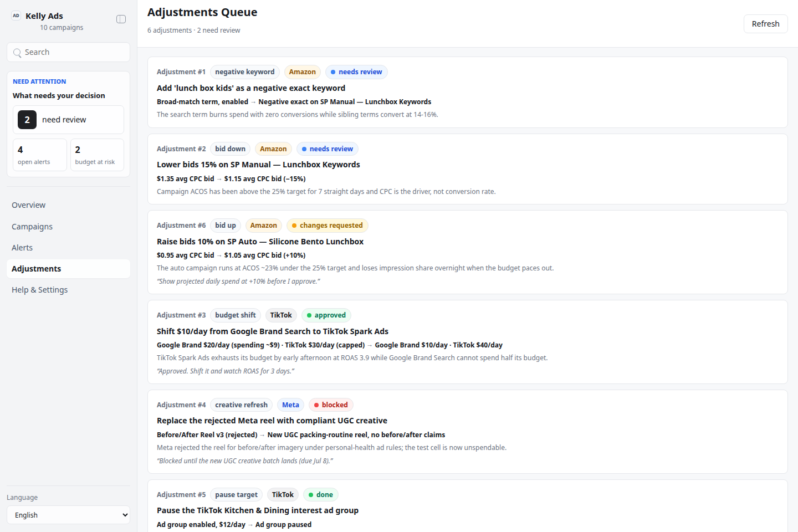Screen dimensions: 798x532
Task: Click the done status badge
Action: [x=321, y=495]
